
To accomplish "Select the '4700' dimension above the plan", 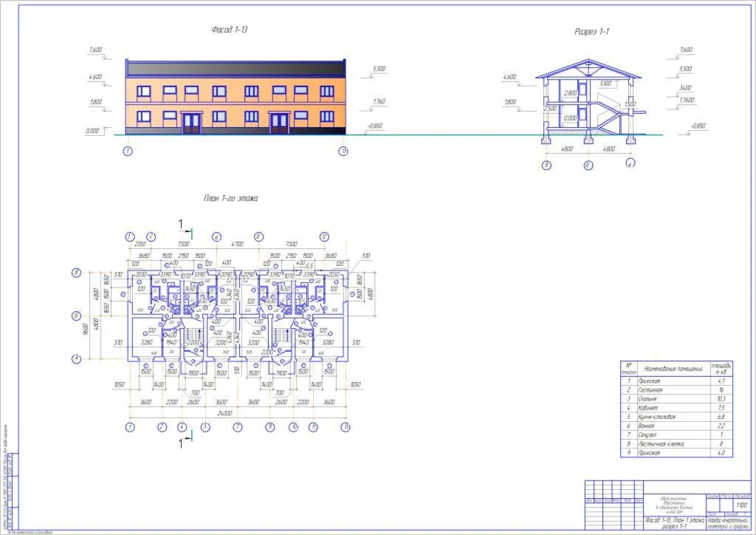I will 237,244.
